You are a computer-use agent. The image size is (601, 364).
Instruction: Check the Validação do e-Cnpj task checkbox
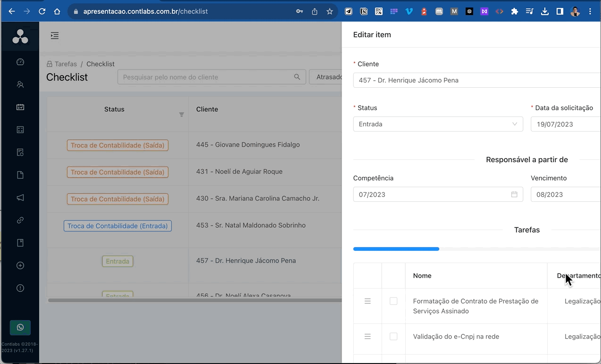pyautogui.click(x=393, y=336)
